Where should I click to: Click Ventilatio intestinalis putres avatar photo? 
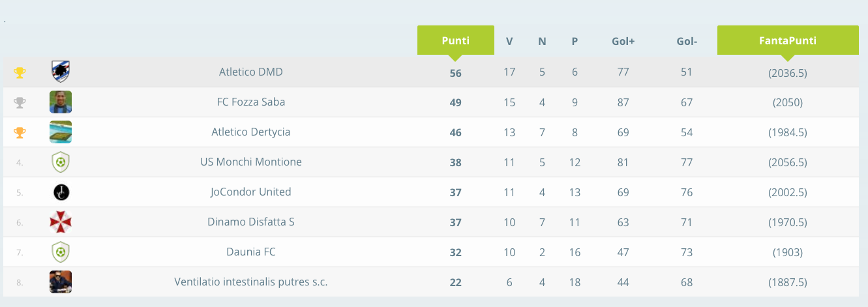(x=61, y=282)
